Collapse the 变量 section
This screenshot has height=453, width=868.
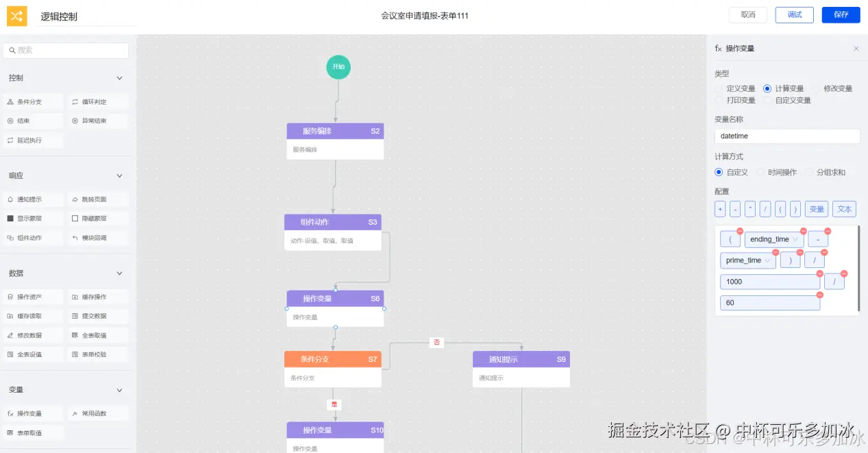pos(119,390)
